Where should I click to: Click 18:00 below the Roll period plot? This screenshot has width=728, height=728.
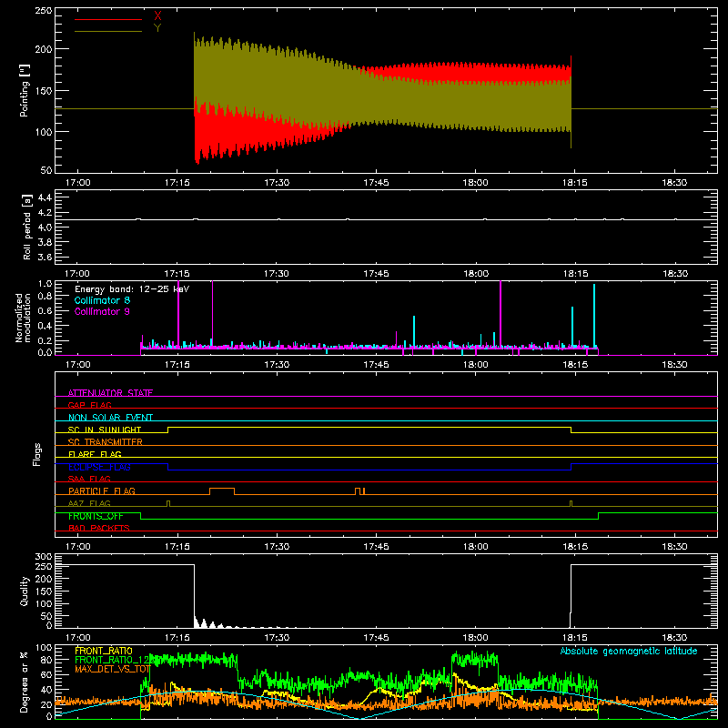[475, 274]
